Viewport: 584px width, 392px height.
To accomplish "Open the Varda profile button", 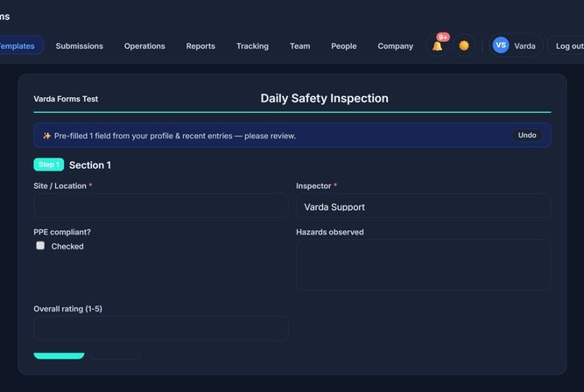I will 516,45.
